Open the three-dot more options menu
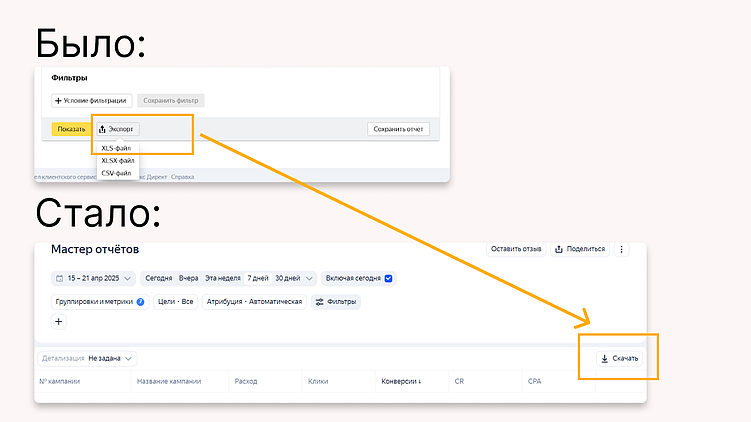Screen dimensions: 751x422 (x=621, y=249)
